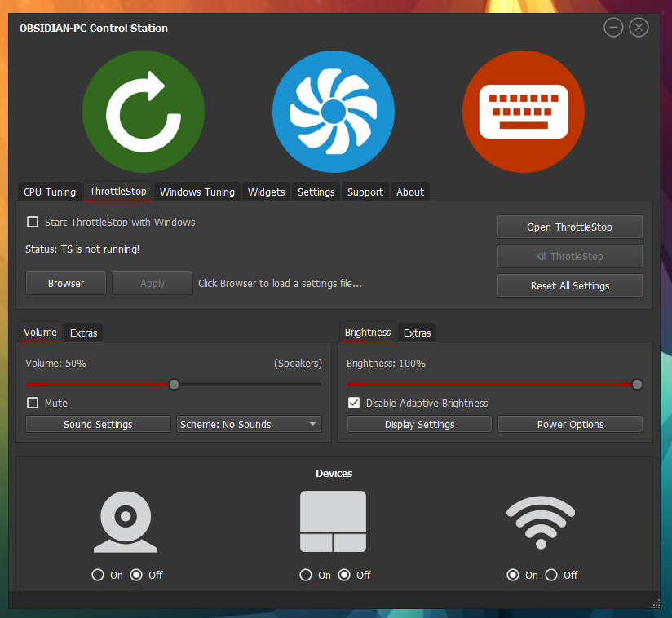The height and width of the screenshot is (618, 672).
Task: Select the Brightness tab
Action: (x=368, y=332)
